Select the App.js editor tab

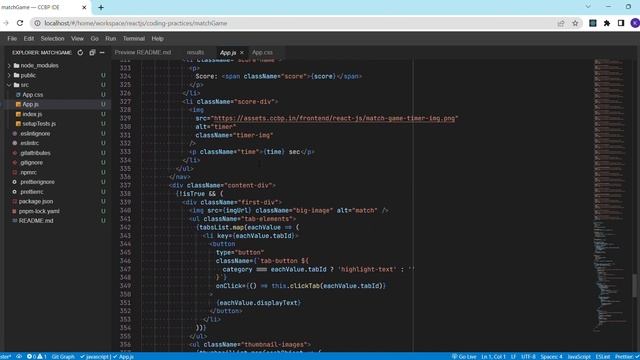[228, 53]
